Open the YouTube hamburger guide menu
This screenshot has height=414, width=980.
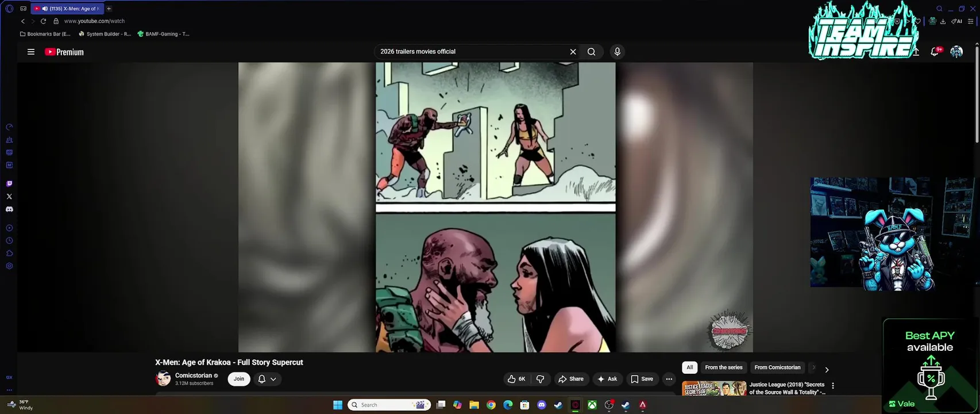[31, 52]
